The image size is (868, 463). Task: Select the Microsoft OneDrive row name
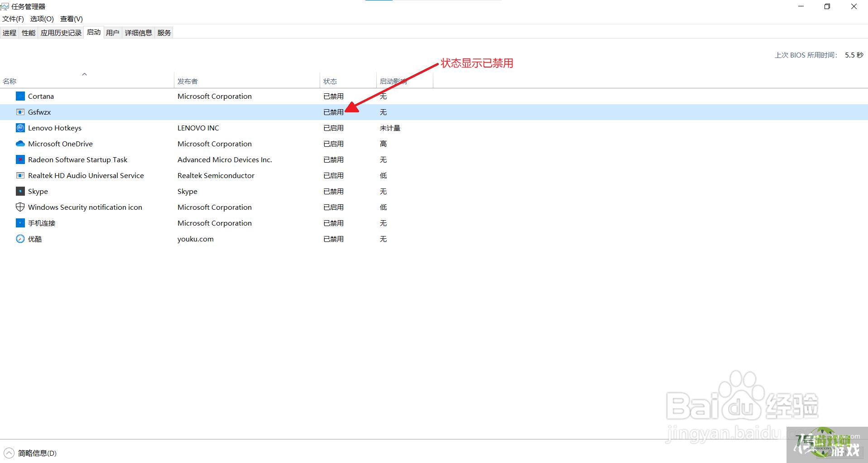(60, 144)
